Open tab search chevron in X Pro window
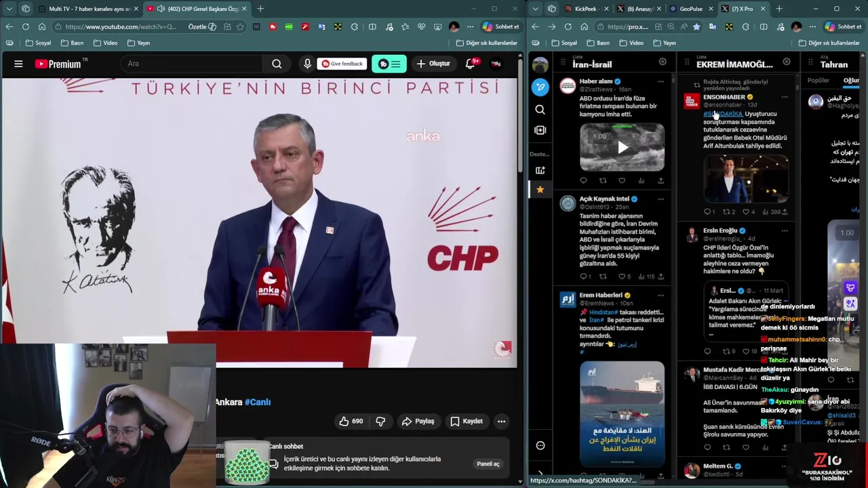Viewport: 868px width, 488px height. click(x=536, y=9)
